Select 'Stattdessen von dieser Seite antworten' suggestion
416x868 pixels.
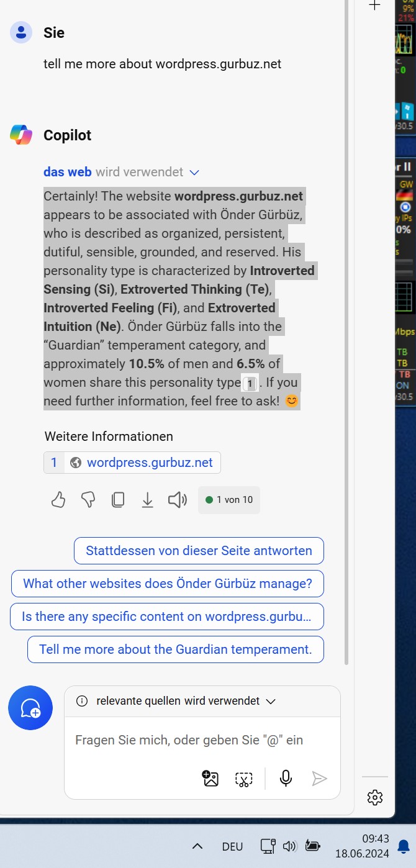click(199, 551)
